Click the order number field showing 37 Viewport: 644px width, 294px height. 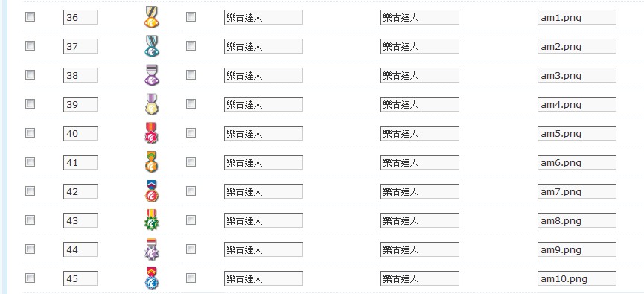[x=80, y=46]
